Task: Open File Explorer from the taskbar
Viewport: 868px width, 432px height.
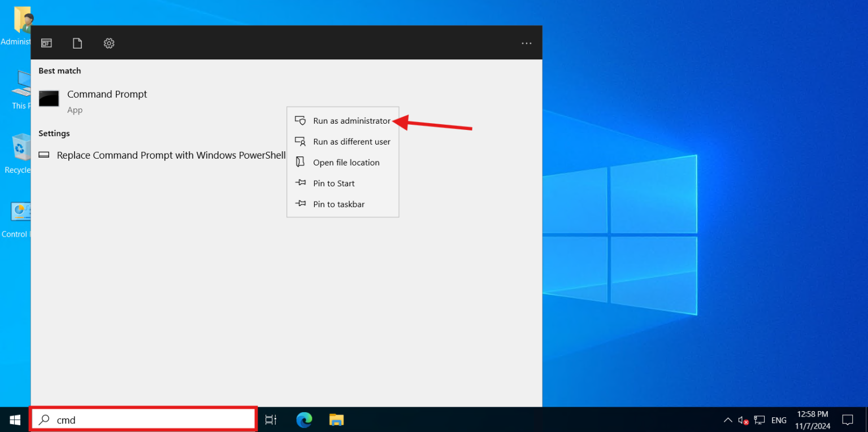Action: [x=336, y=420]
